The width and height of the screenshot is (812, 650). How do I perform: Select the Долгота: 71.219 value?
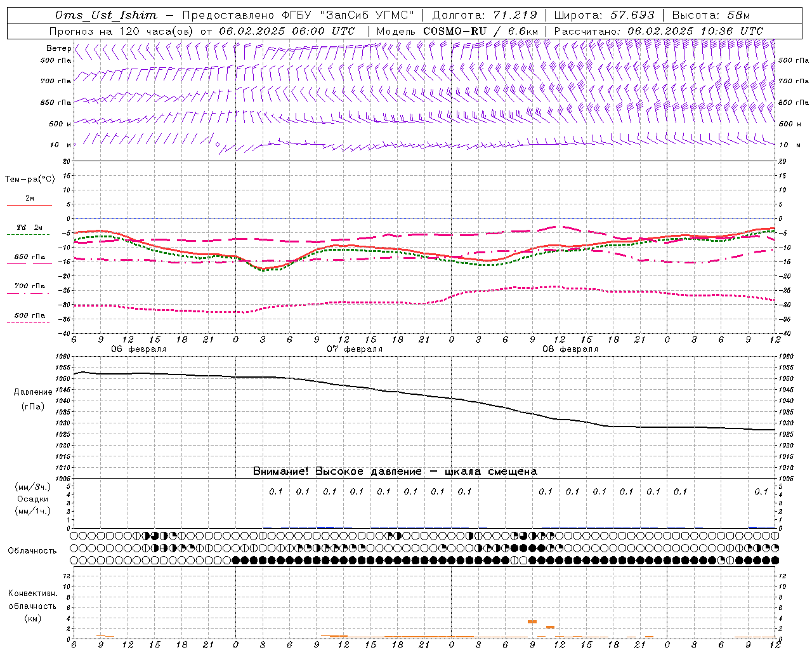pos(485,15)
